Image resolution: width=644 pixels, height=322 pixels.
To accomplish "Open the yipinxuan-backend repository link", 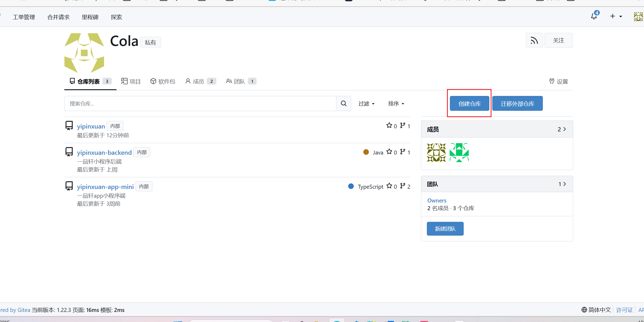I will click(x=104, y=153).
